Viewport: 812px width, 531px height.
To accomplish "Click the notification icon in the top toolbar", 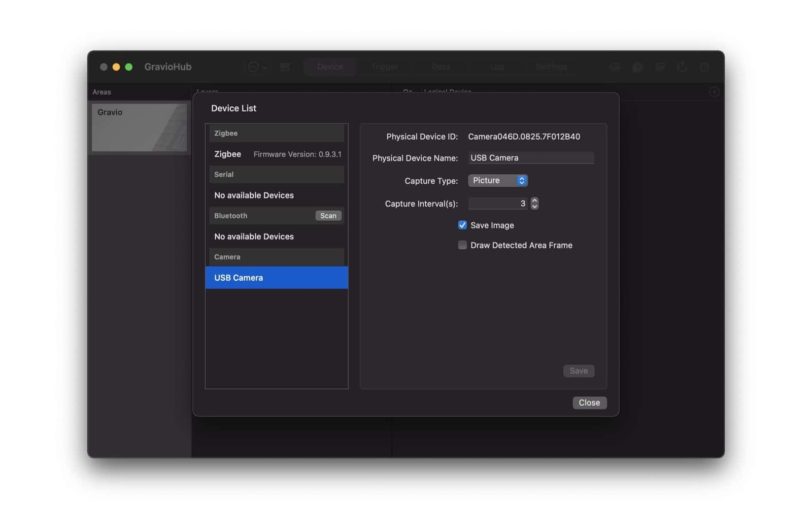I will [x=637, y=67].
